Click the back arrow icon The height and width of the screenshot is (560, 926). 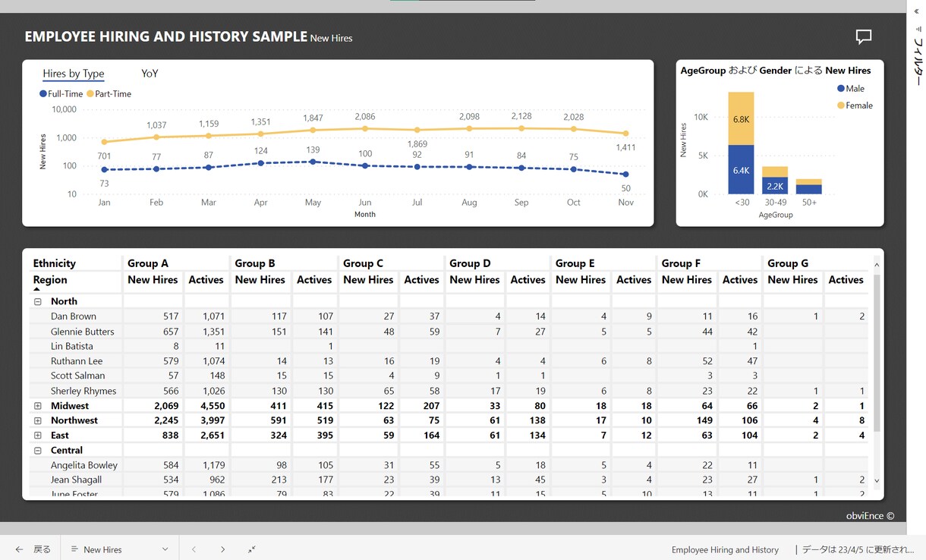tap(19, 549)
